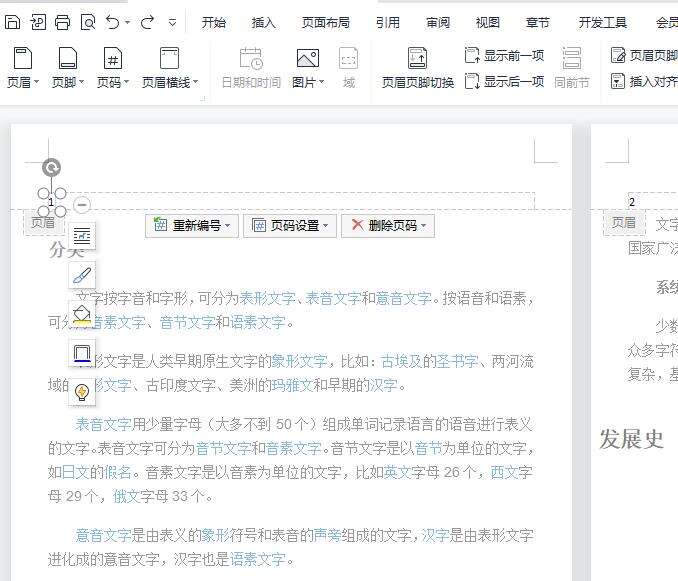
Task: Click the header group dialog launcher
Action: [202, 99]
